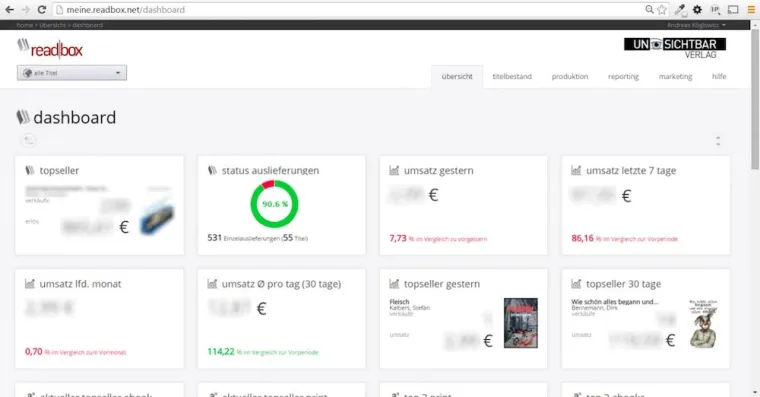Switch to the titelbestand tab
This screenshot has width=760, height=397.
pyautogui.click(x=512, y=77)
